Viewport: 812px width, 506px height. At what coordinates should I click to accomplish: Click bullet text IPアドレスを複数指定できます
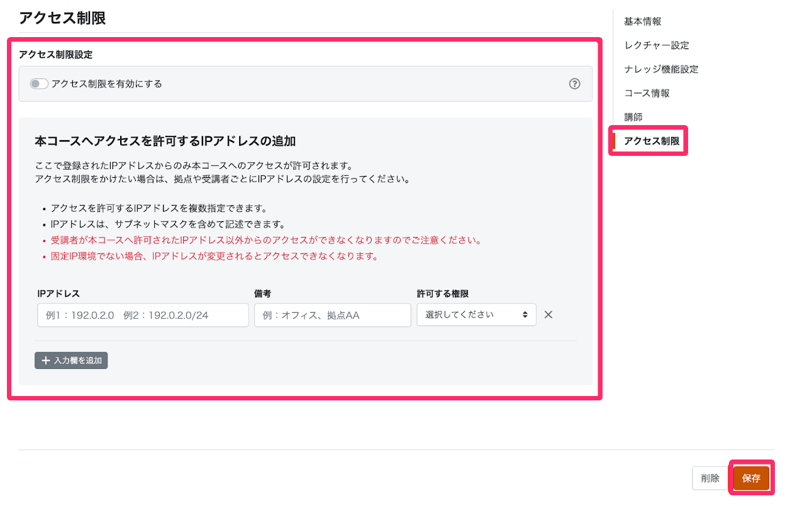pyautogui.click(x=160, y=208)
